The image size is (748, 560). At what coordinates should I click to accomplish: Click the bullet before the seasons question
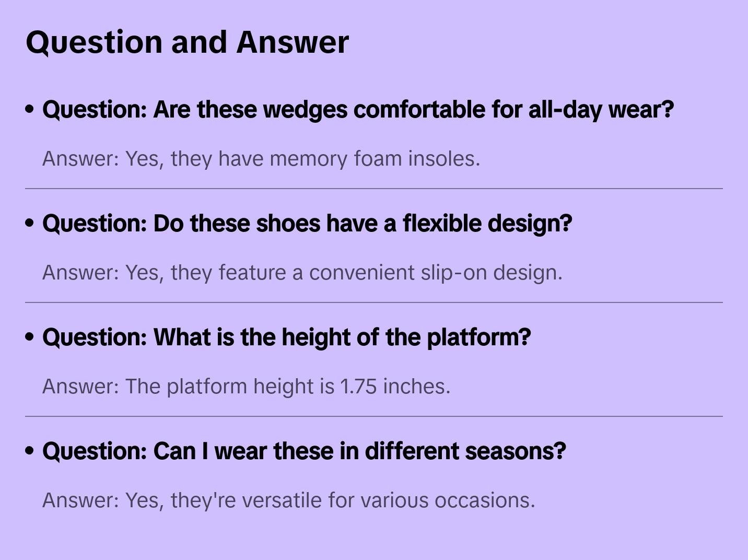30,451
